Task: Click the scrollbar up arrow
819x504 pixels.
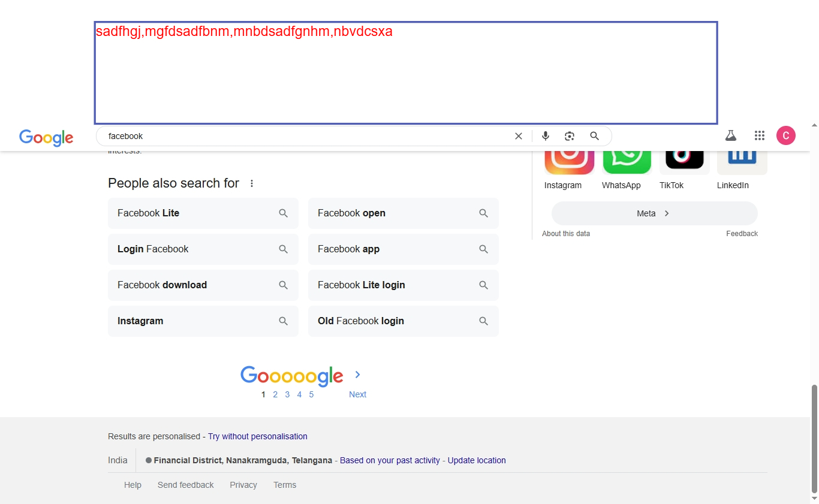Action: 814,125
